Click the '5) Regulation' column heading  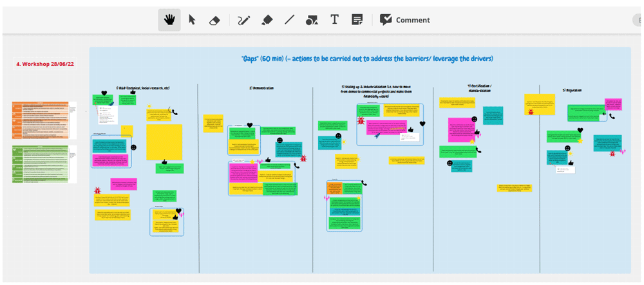(573, 90)
